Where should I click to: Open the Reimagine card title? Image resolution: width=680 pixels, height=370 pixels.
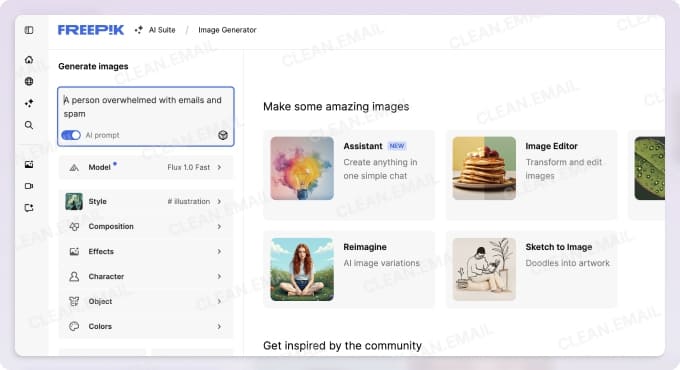coord(365,247)
